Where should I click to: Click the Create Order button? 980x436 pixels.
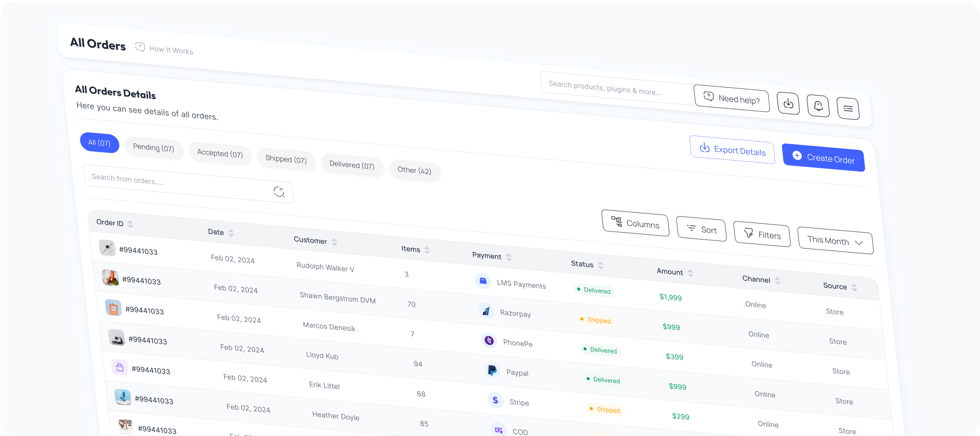click(823, 158)
